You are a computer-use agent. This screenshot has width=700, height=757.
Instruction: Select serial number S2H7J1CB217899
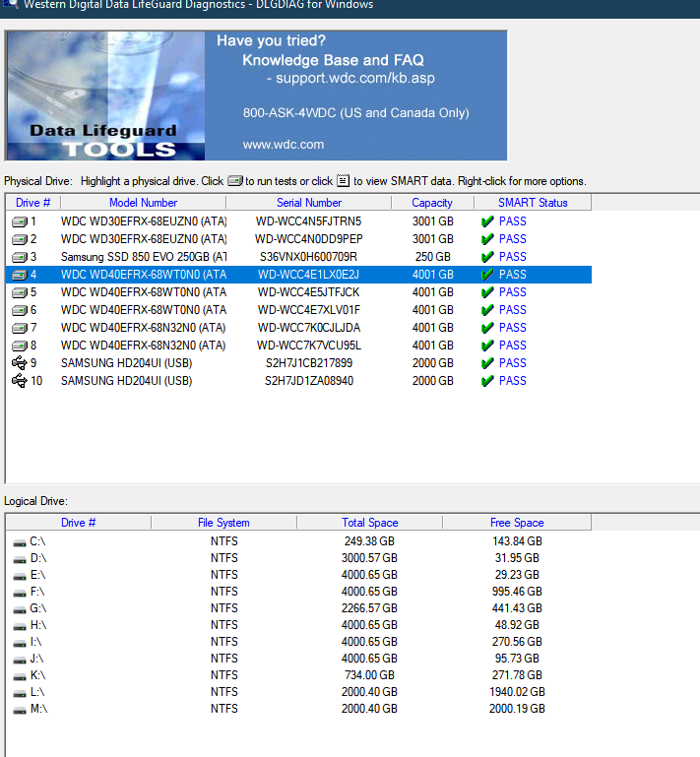(308, 363)
